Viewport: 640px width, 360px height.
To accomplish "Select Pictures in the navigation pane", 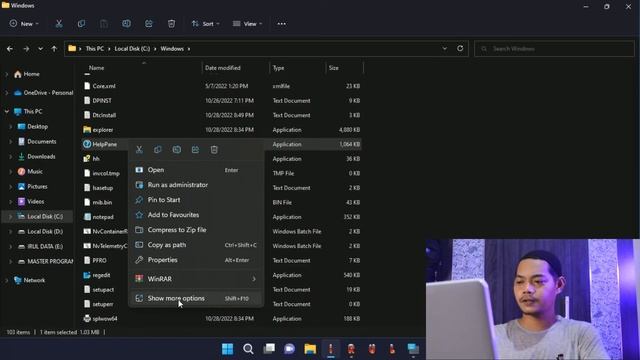I will pyautogui.click(x=37, y=187).
